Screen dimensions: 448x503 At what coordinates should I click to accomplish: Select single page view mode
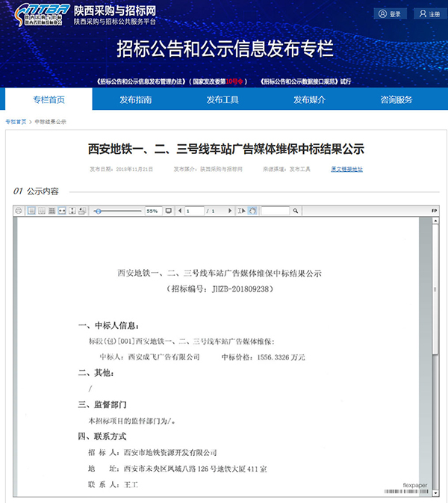31,211
